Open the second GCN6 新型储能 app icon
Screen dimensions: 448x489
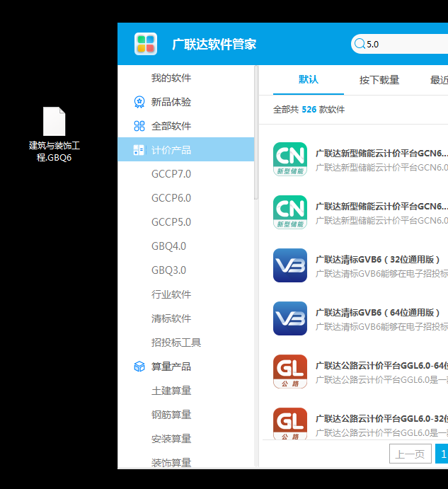pos(290,212)
